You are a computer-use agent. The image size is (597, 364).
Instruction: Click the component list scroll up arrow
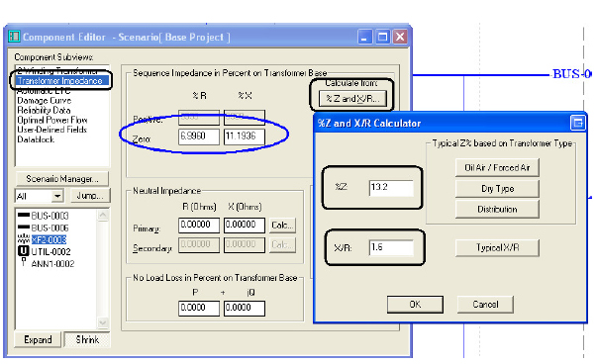[x=103, y=216]
